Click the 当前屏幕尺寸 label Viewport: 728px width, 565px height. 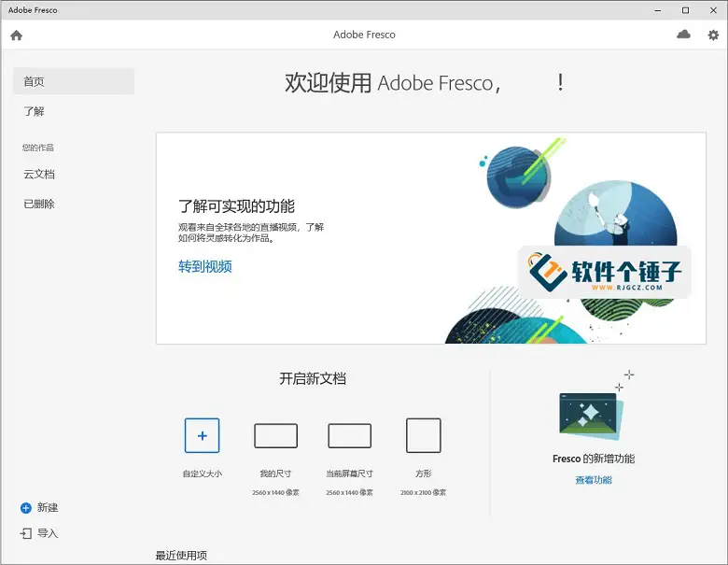point(350,473)
